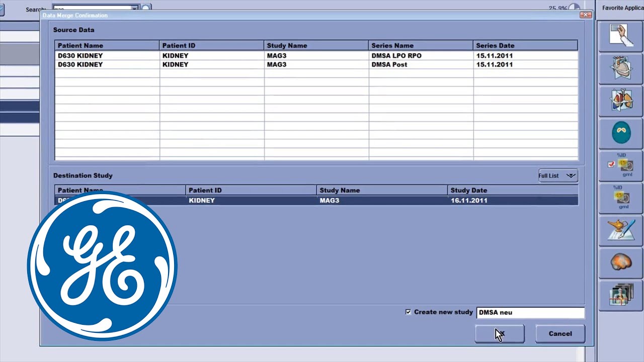Image resolution: width=644 pixels, height=362 pixels.
Task: Click the 15.11.2011 date of DMSA Post
Action: [495, 65]
